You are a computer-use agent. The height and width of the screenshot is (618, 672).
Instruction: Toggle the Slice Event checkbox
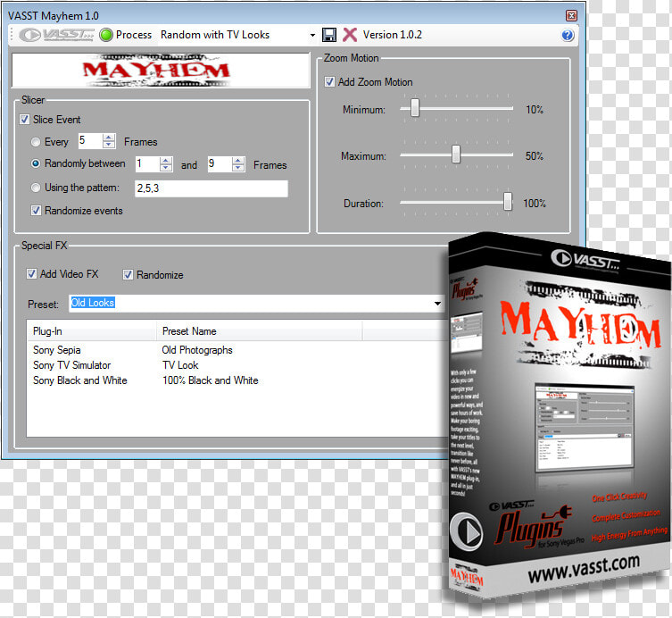25,120
